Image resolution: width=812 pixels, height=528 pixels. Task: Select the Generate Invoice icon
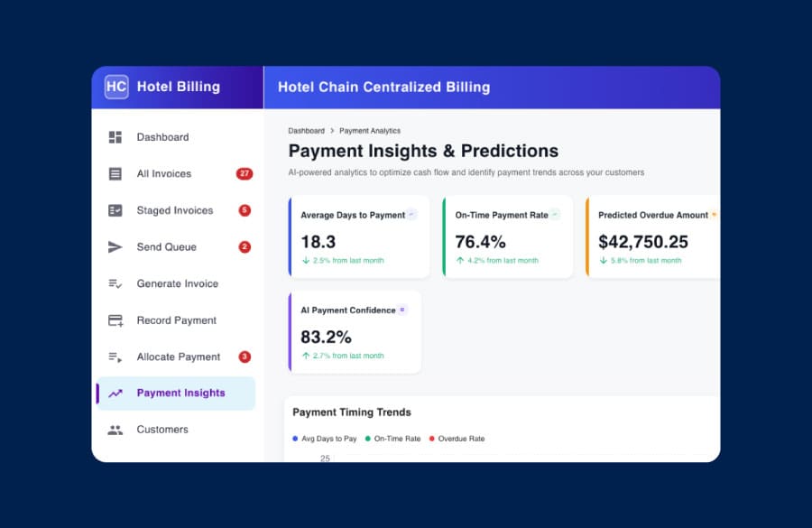(x=115, y=283)
